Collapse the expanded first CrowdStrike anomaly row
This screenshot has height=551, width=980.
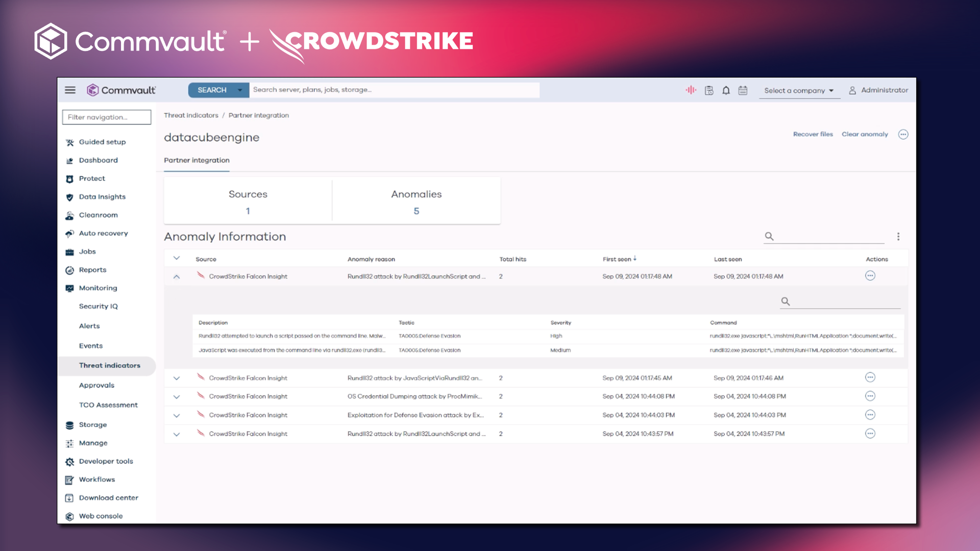click(177, 277)
